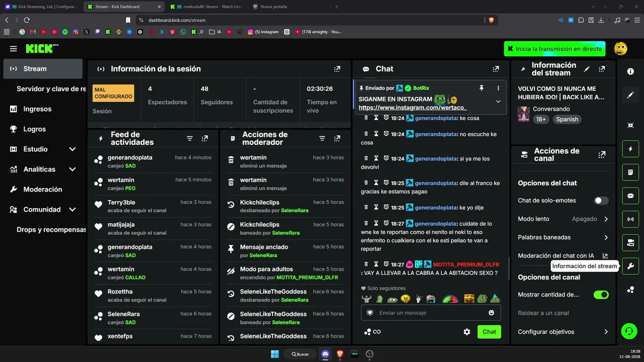Expand the Comunidad sidebar section

[72, 210]
